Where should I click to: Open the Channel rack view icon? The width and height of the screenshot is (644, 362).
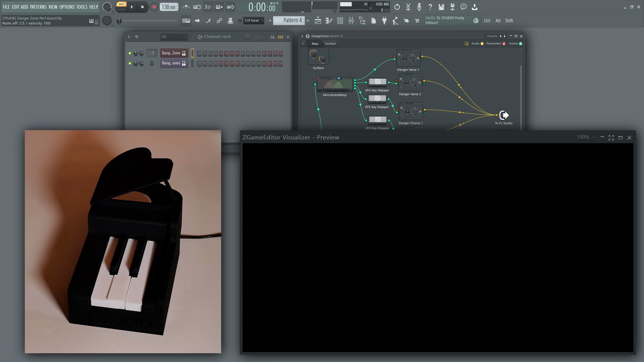click(340, 21)
